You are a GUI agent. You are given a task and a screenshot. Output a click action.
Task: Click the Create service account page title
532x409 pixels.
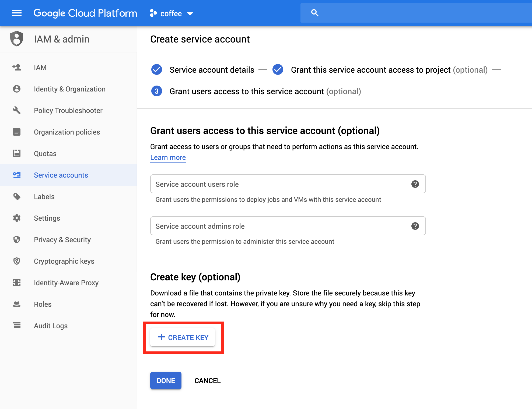(200, 39)
